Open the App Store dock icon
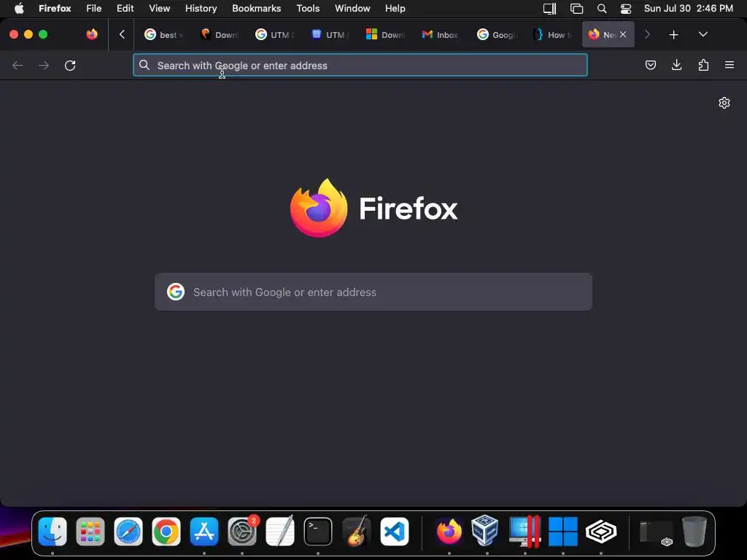 (x=204, y=532)
